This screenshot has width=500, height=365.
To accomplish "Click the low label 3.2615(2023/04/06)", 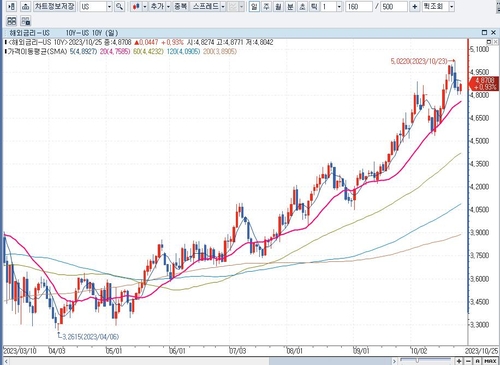I will tap(91, 337).
